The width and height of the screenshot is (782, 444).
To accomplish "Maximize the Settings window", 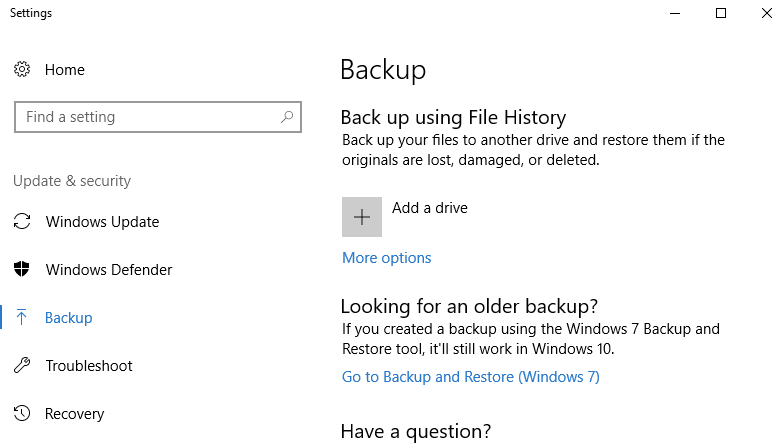I will point(721,13).
